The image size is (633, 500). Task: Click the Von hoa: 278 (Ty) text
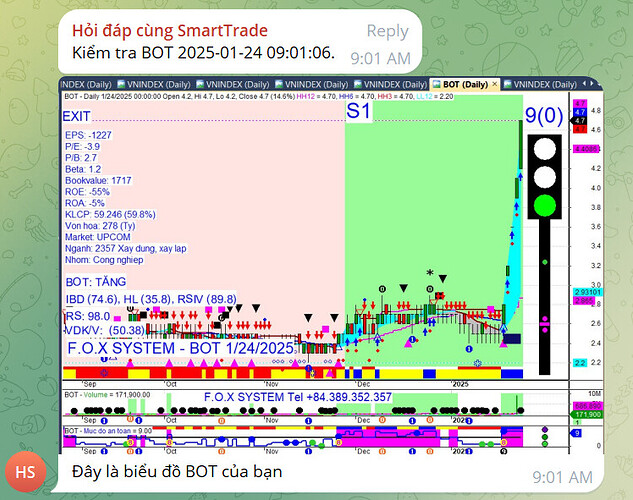coord(100,226)
